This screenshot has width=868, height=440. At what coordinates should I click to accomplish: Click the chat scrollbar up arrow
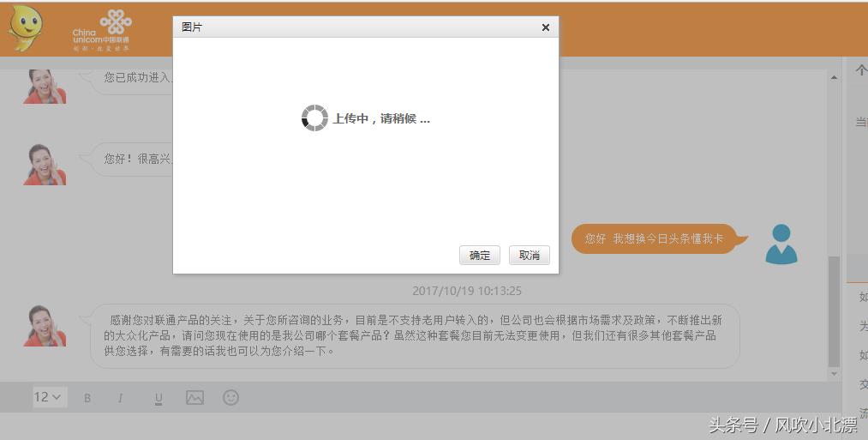point(835,78)
